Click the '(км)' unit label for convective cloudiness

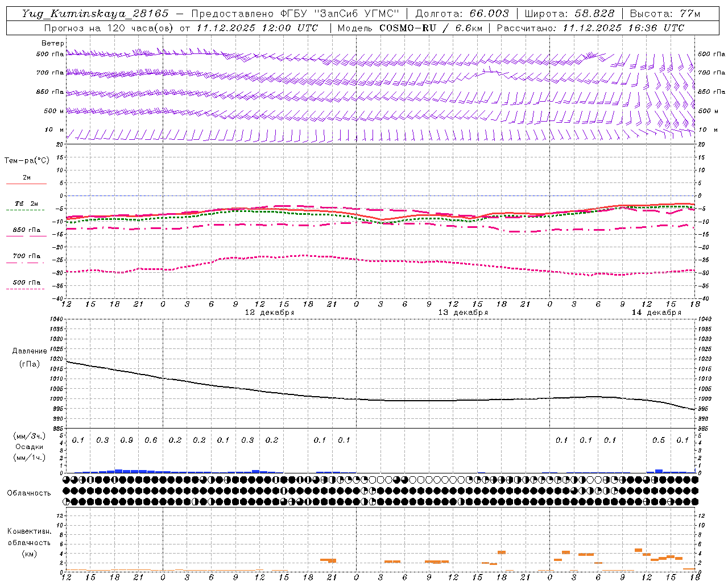29,554
